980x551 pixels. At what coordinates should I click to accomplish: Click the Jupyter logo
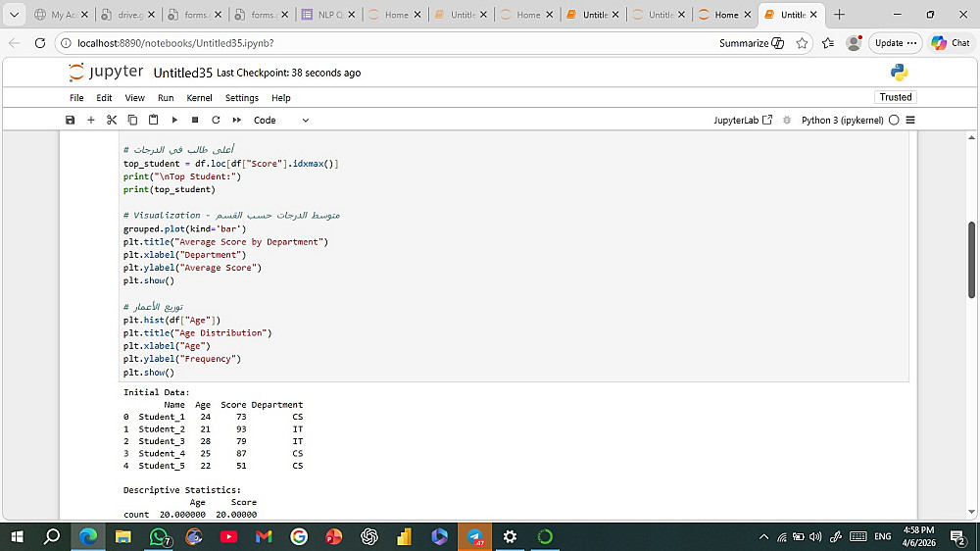(x=106, y=72)
